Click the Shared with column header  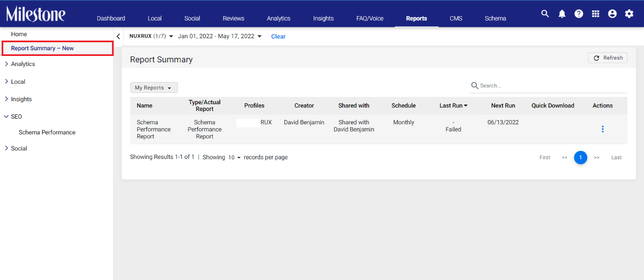(x=354, y=105)
